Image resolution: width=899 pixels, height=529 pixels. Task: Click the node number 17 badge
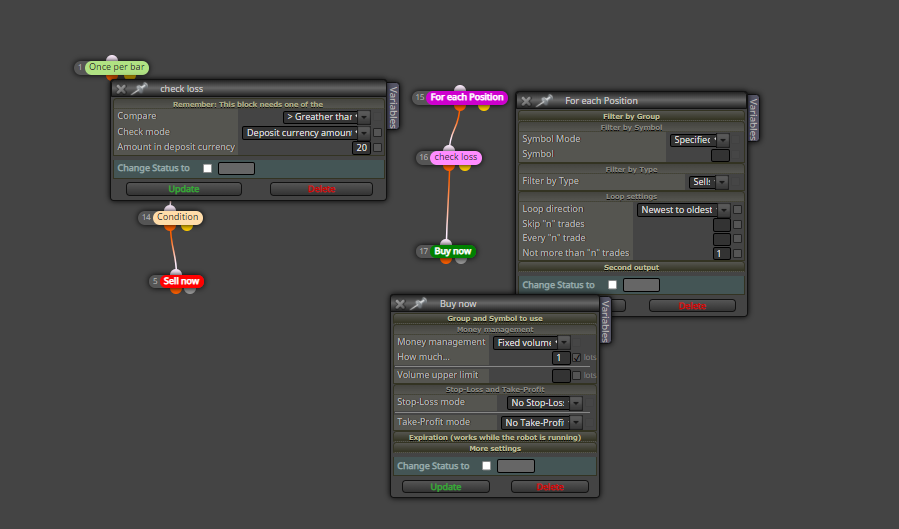point(424,251)
